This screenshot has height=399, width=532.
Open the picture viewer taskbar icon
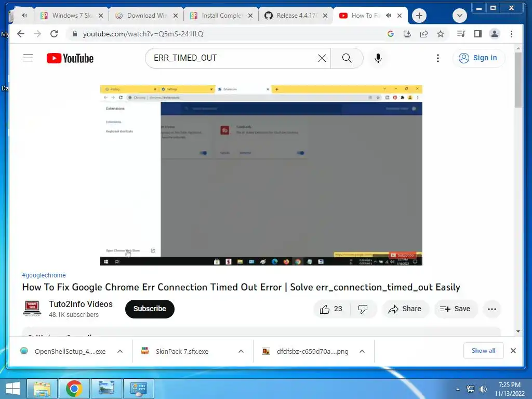106,389
